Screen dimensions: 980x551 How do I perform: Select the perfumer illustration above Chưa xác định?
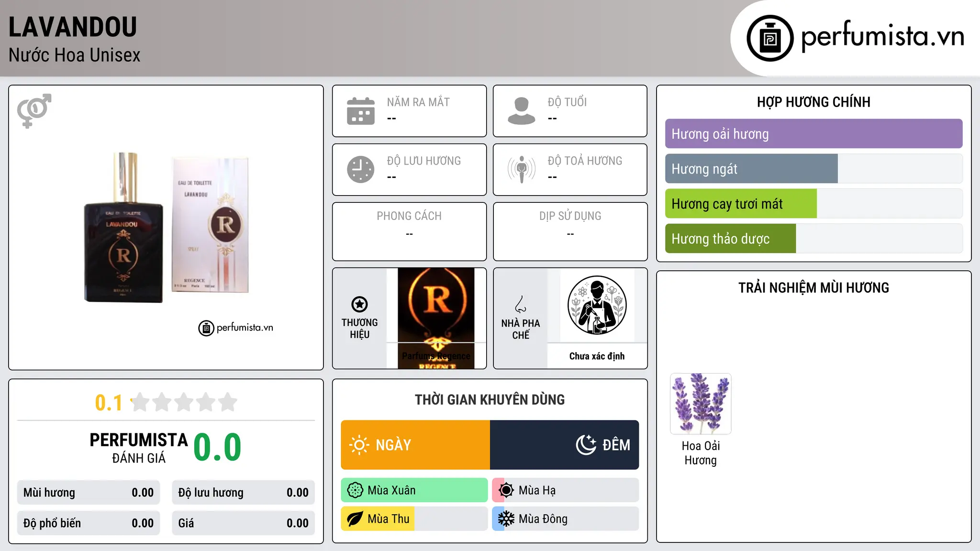pyautogui.click(x=597, y=305)
